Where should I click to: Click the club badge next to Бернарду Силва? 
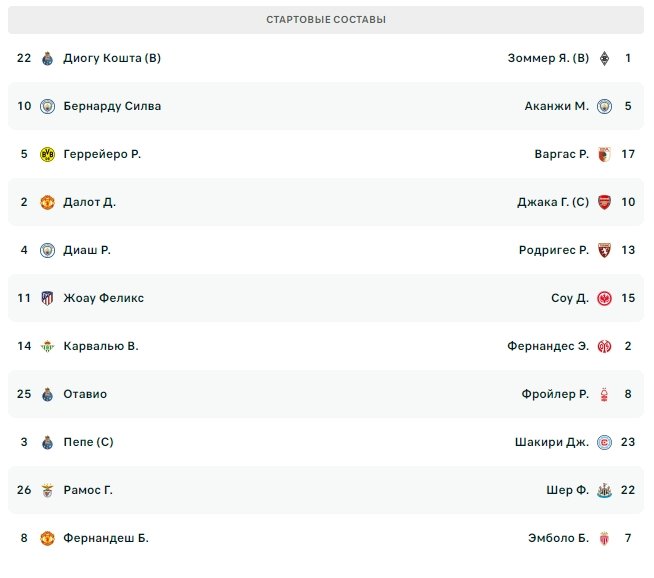point(47,106)
